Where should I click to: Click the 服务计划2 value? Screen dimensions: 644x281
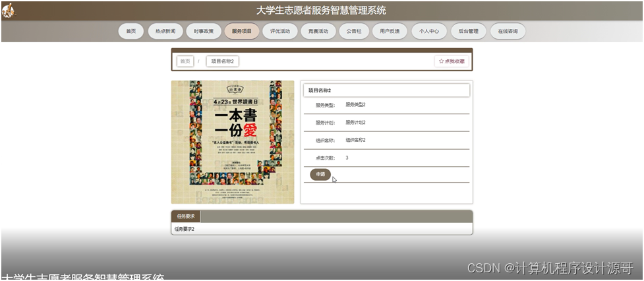click(356, 123)
